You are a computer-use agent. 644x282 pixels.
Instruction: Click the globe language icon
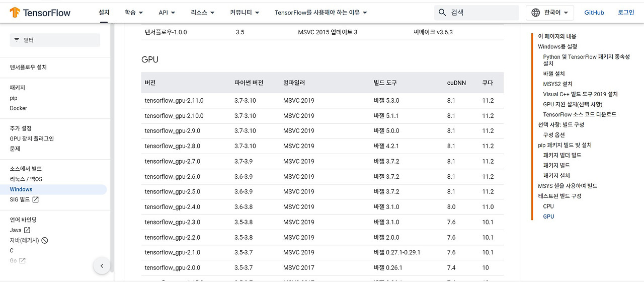[x=536, y=13]
